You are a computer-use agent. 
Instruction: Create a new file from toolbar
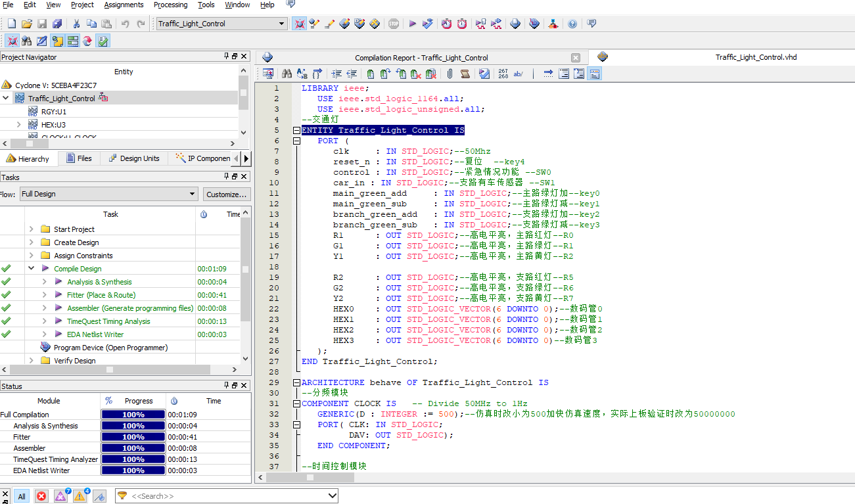pyautogui.click(x=11, y=24)
